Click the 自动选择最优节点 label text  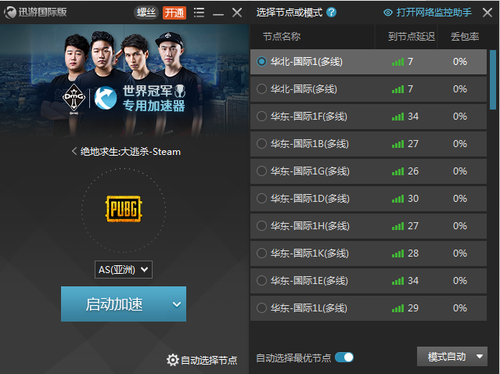point(294,358)
